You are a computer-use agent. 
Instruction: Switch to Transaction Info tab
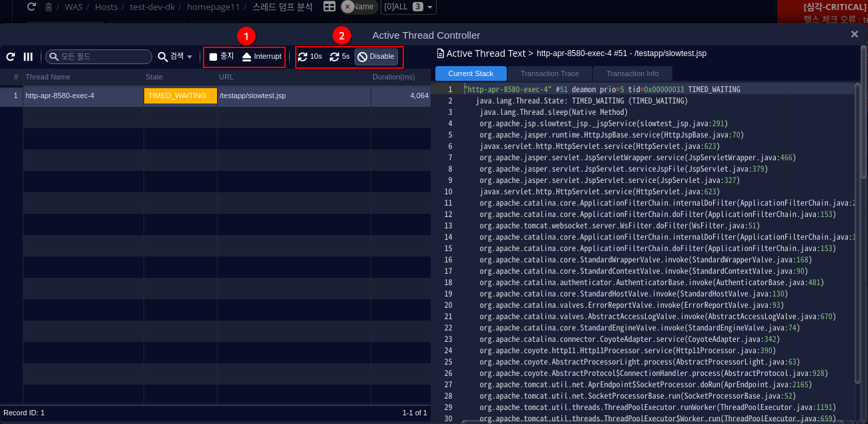coord(632,73)
